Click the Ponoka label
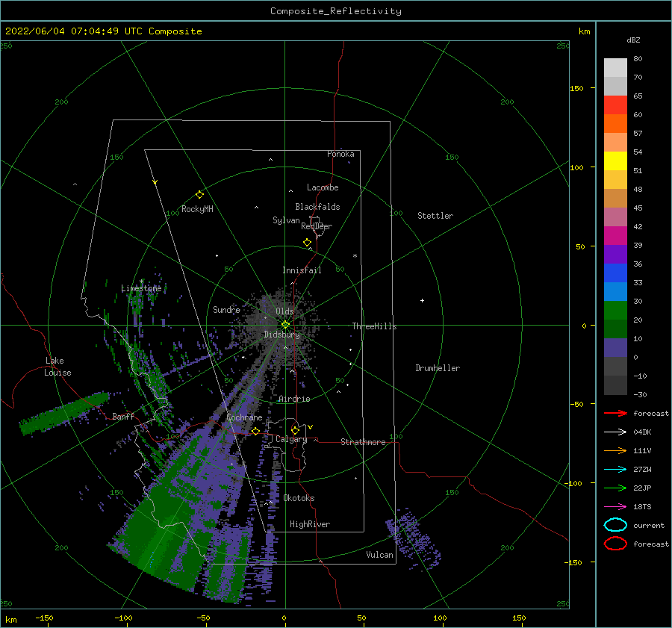This screenshot has height=628, width=672. pyautogui.click(x=340, y=154)
